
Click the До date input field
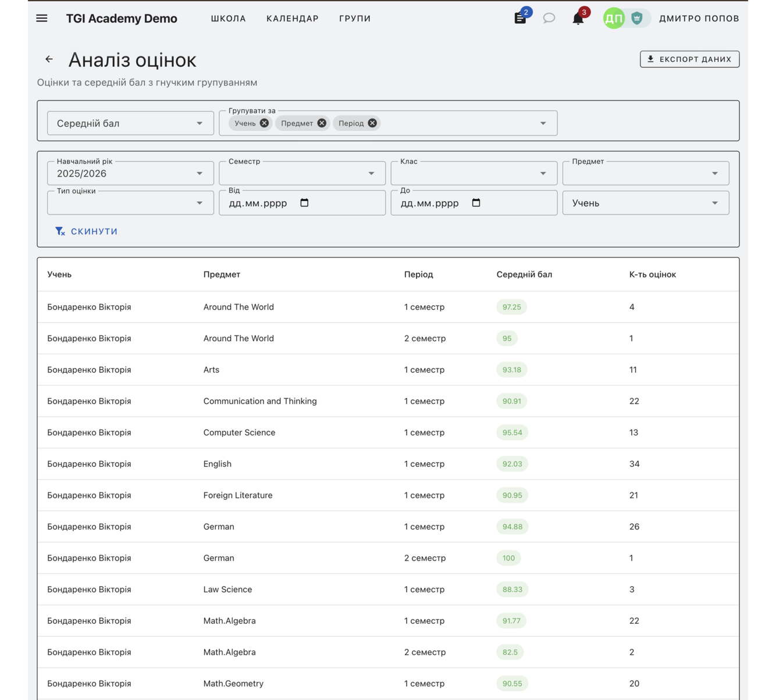point(474,203)
